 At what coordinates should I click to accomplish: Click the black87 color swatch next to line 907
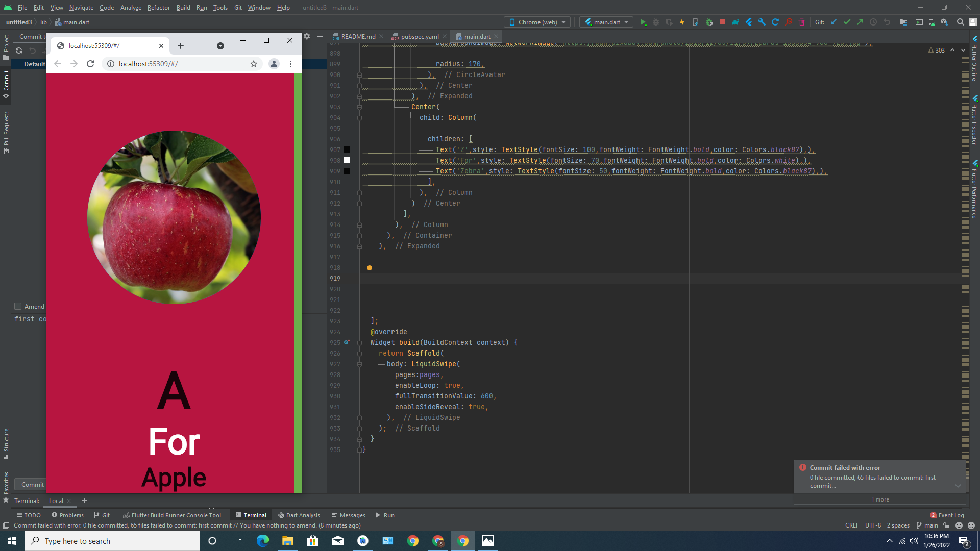pyautogui.click(x=347, y=149)
